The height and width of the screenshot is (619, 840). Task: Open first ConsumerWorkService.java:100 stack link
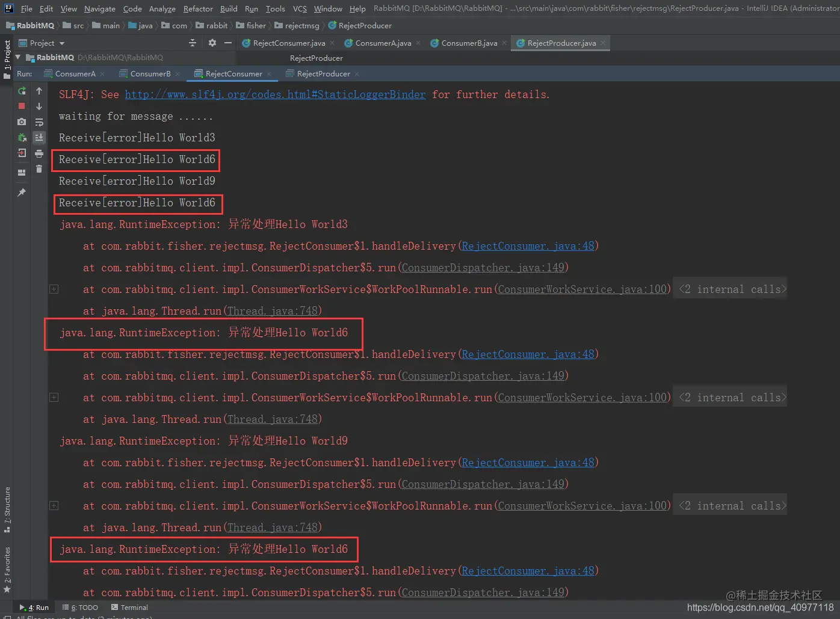(x=582, y=289)
